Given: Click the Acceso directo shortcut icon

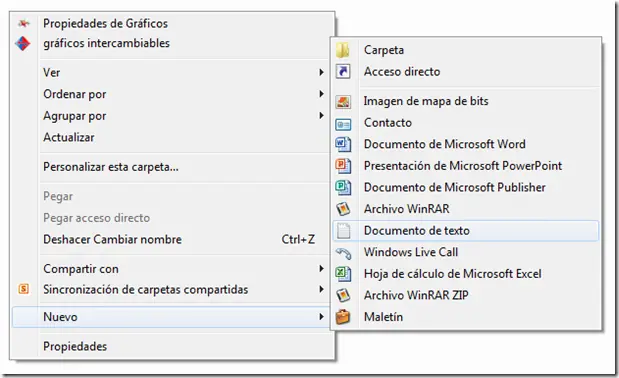Looking at the screenshot, I should click(x=343, y=71).
